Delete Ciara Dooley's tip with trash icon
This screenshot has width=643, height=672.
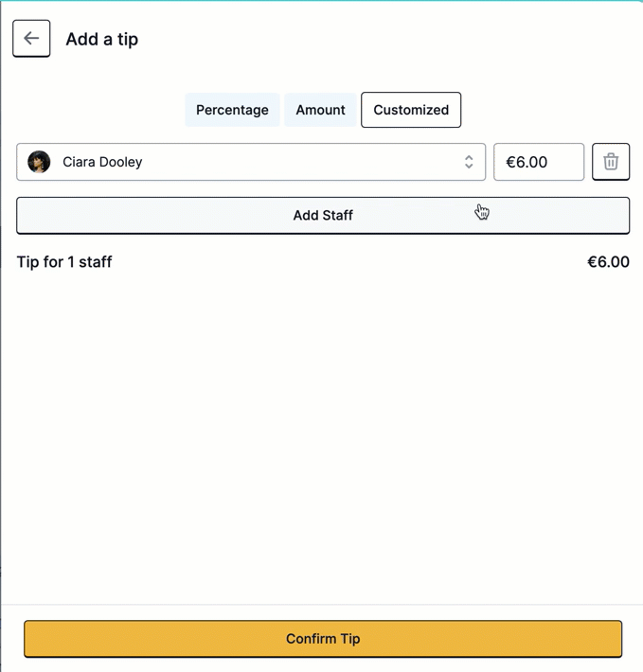(x=611, y=162)
